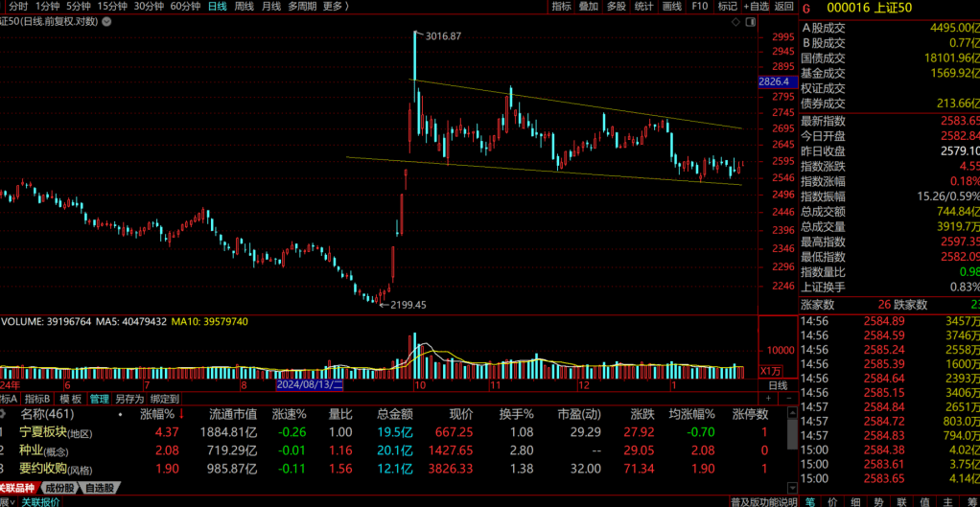Switch chart to 周线 period
980x507 pixels.
coord(245,6)
